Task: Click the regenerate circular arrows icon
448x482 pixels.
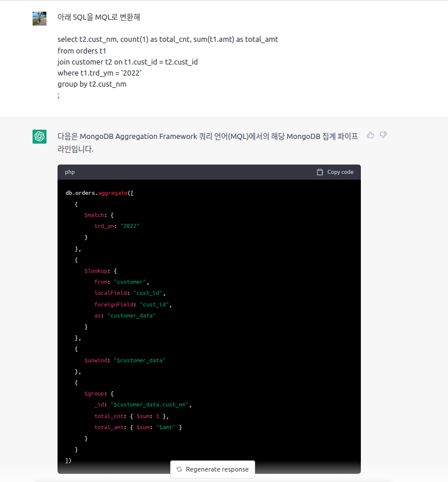Action: point(179,469)
